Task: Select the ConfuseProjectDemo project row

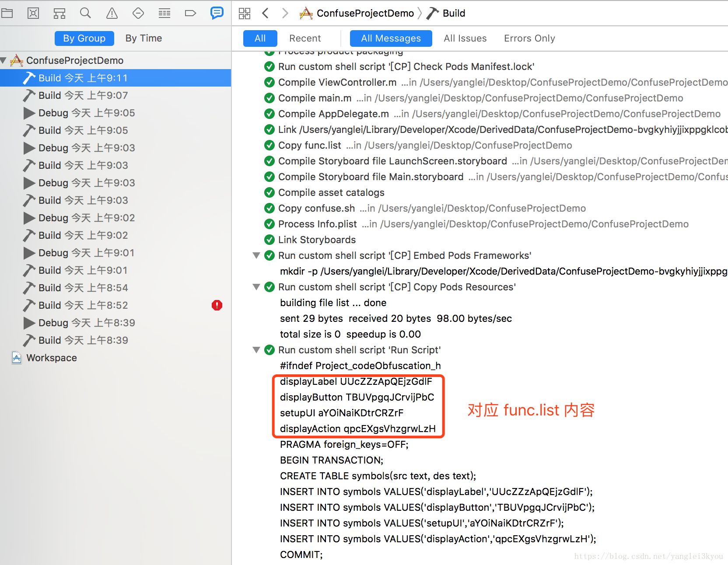Action: pyautogui.click(x=115, y=60)
